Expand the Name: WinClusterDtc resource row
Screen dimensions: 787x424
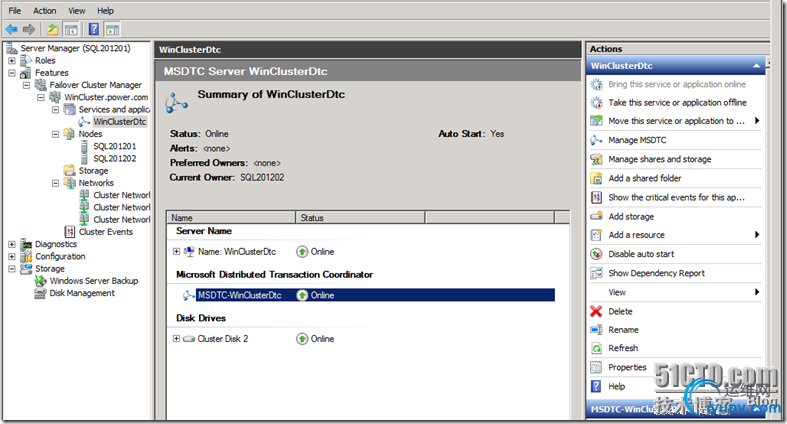click(176, 251)
